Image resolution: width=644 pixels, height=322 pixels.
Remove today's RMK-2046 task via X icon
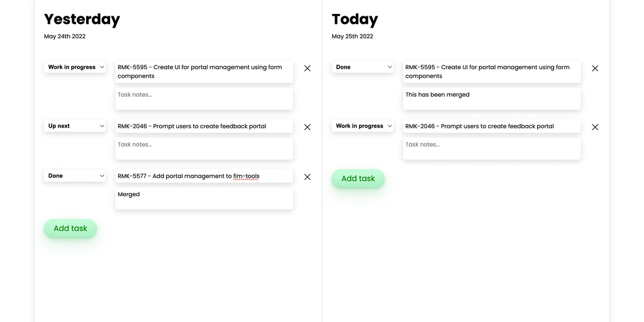(595, 127)
